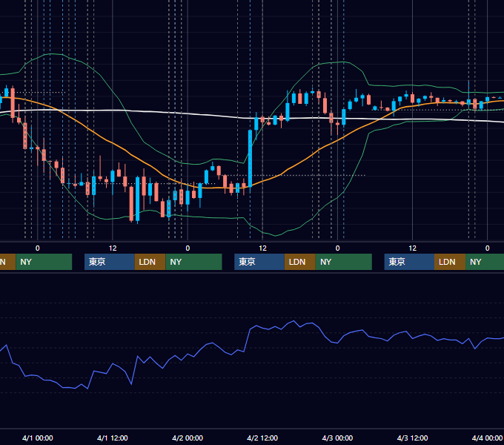Click the tall blue candle before 4/2 12:00
504x445 pixels.
pyautogui.click(x=250, y=157)
